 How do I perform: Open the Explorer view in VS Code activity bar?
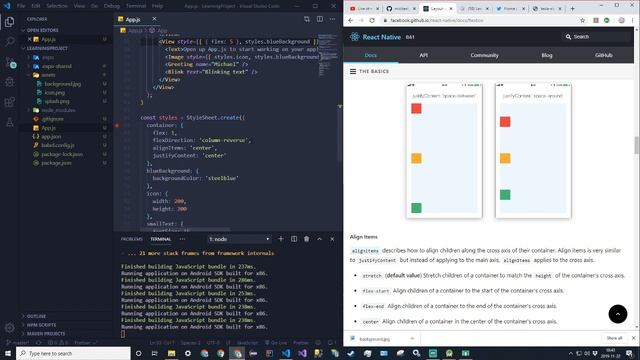pyautogui.click(x=9, y=22)
